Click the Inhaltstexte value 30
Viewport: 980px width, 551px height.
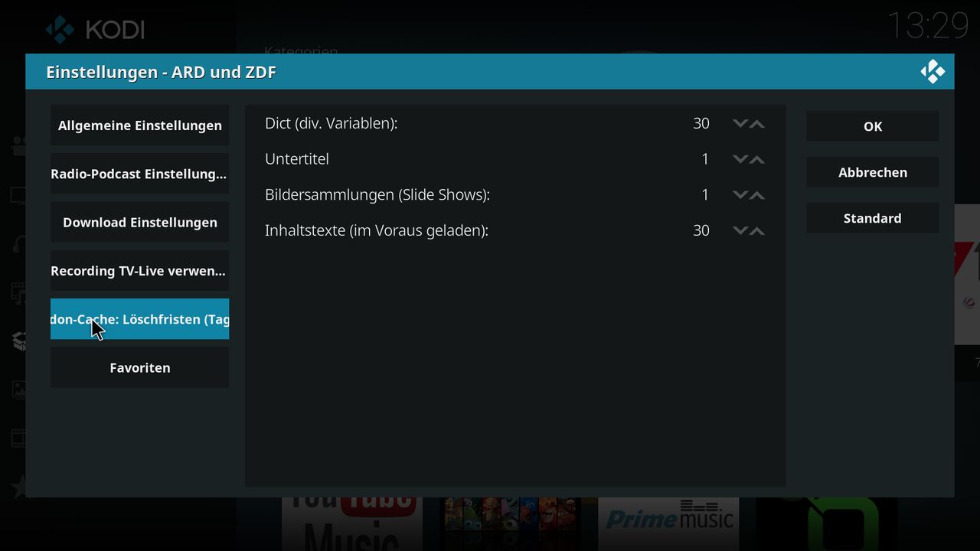(701, 230)
